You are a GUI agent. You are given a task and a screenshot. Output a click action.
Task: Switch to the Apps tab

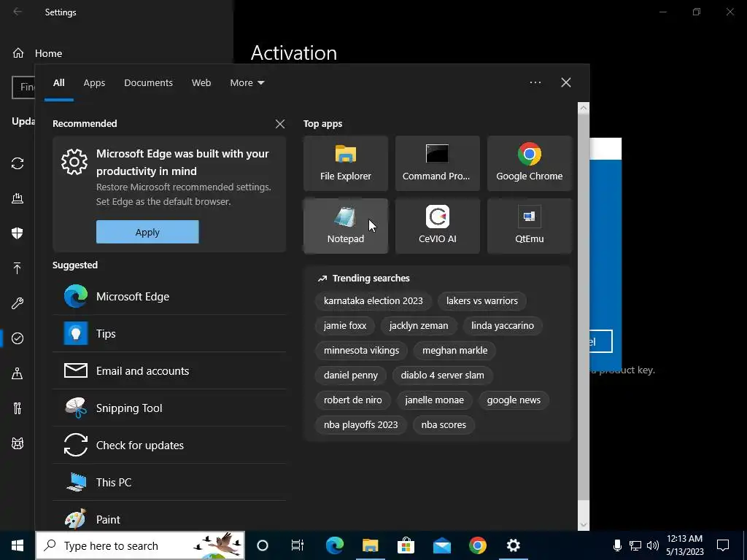[x=94, y=83]
